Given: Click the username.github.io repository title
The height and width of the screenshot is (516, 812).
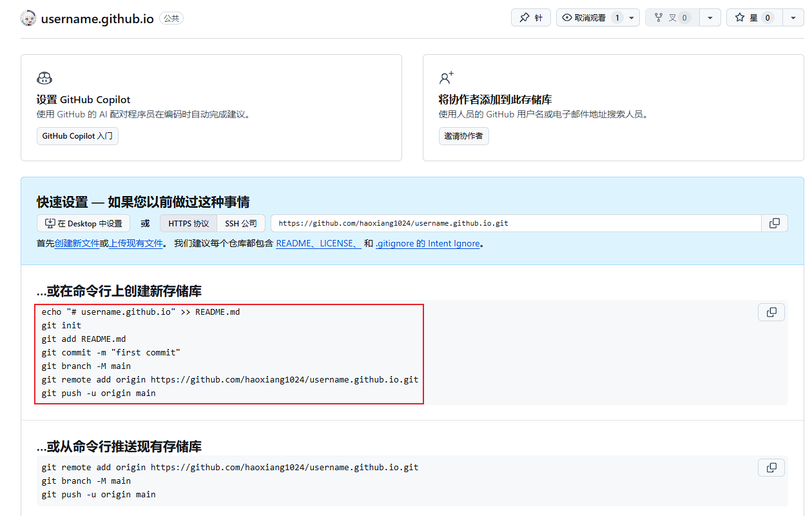Looking at the screenshot, I should [x=97, y=19].
